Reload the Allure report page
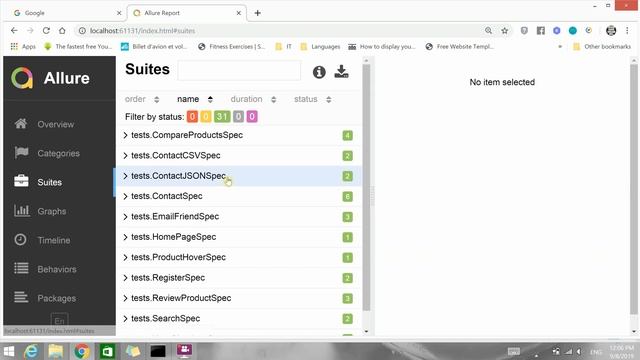The image size is (640, 360). [46, 31]
